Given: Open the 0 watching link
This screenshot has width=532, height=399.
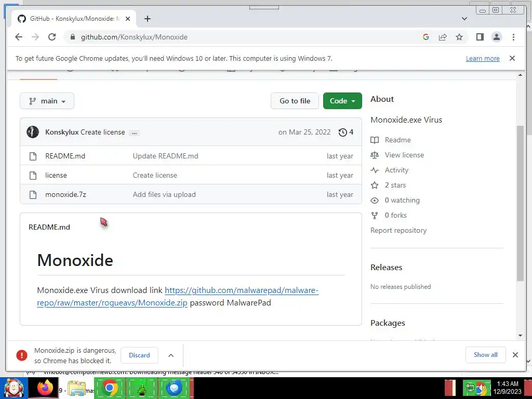Looking at the screenshot, I should pyautogui.click(x=402, y=200).
